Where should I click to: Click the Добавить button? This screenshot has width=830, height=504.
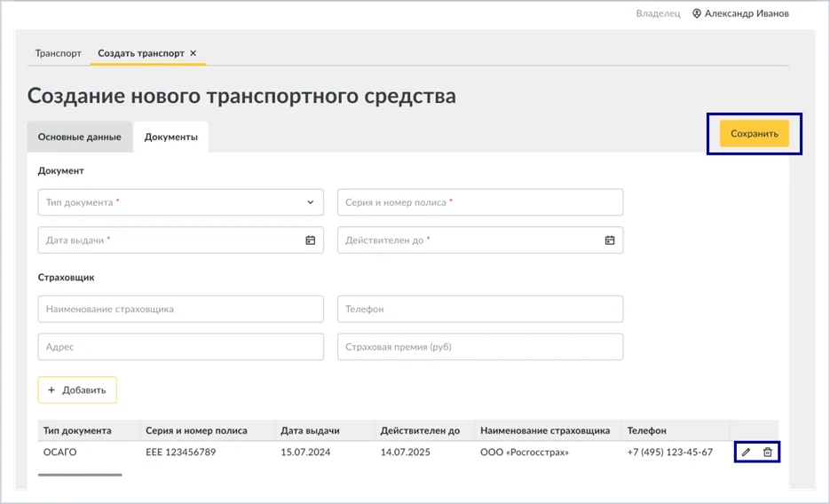pos(77,390)
